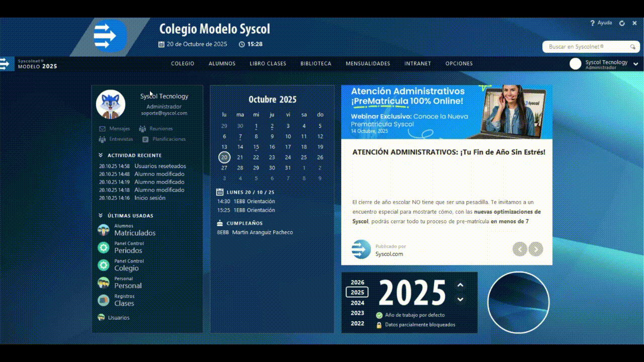Open the Reuniones people icon
This screenshot has width=644, height=362.
pyautogui.click(x=142, y=129)
